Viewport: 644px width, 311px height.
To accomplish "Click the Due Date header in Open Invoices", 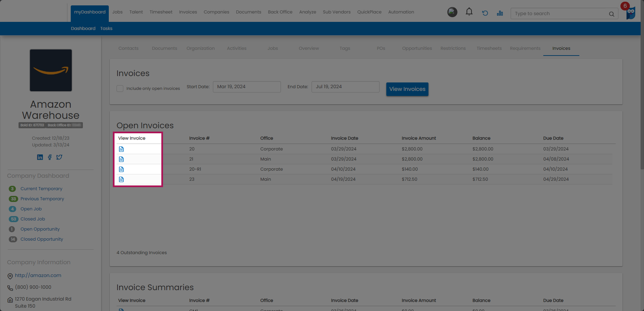I will point(553,138).
